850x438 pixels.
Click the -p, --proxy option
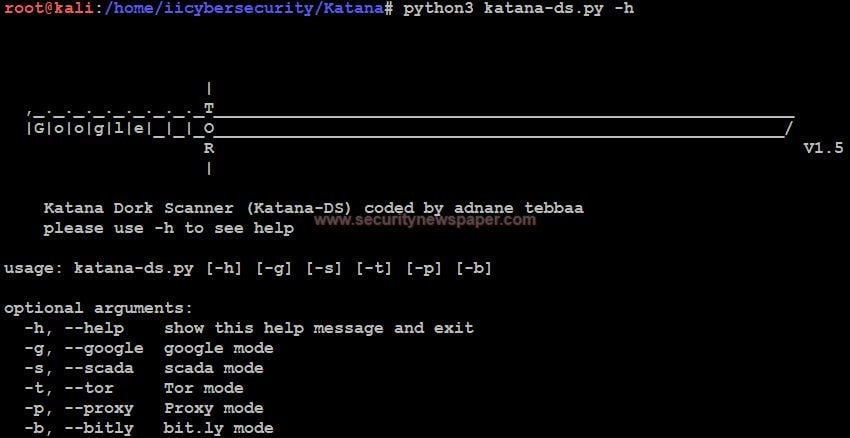click(x=79, y=408)
